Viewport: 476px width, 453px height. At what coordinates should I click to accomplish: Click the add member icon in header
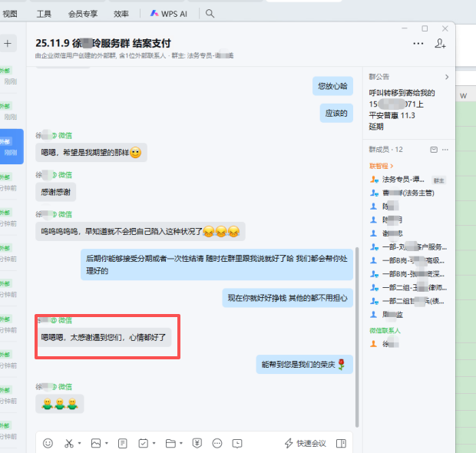point(440,44)
